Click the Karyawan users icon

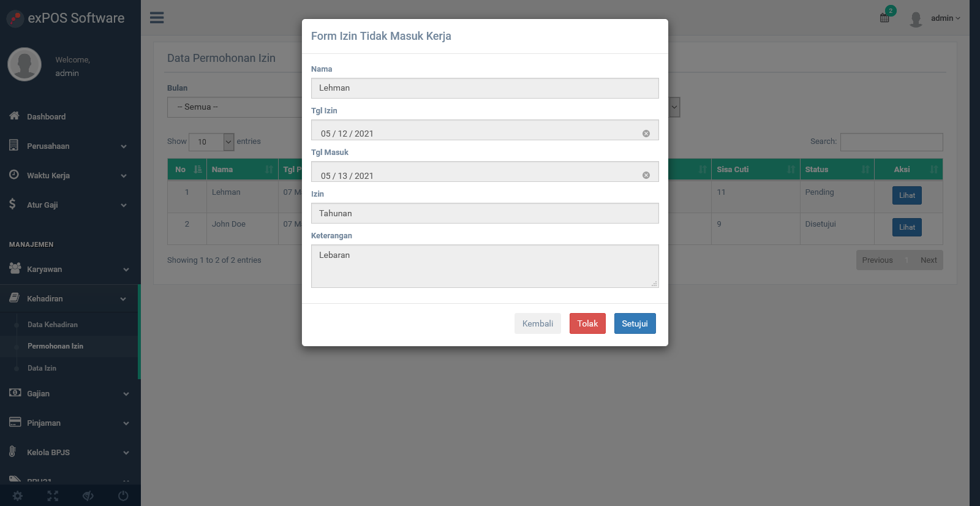tap(15, 268)
